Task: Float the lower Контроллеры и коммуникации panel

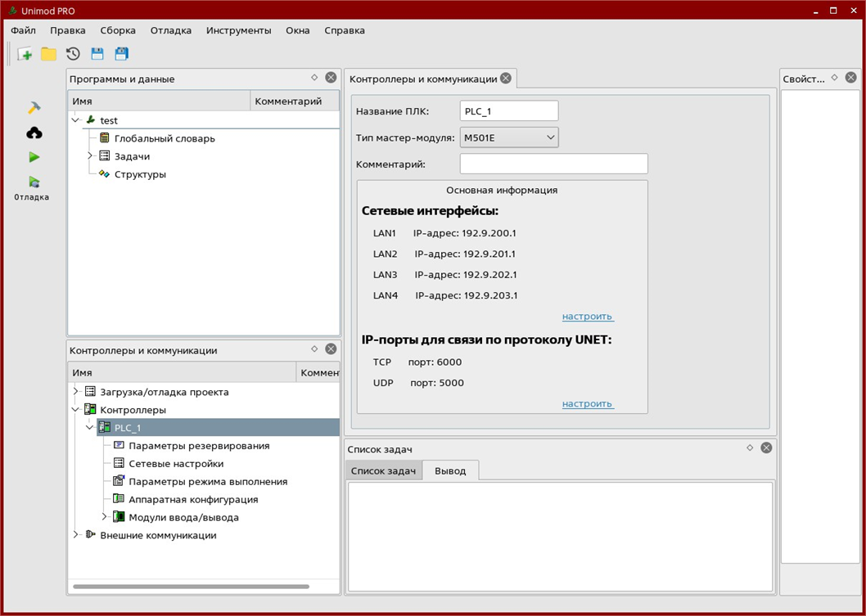Action: [314, 348]
